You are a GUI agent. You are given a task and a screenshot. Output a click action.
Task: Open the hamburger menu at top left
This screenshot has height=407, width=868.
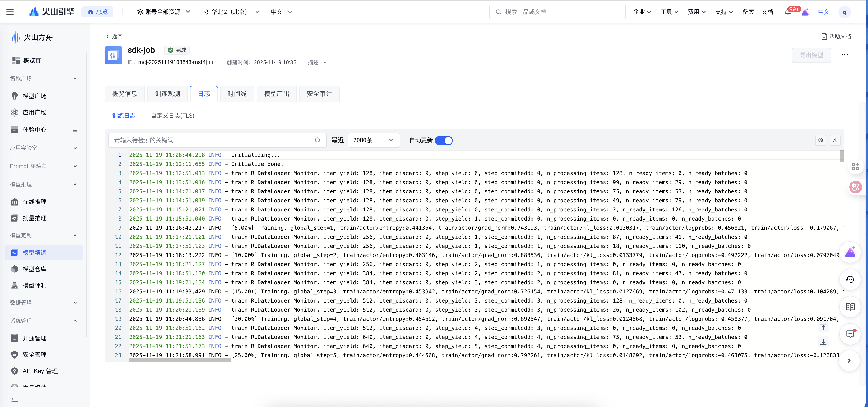(x=10, y=12)
